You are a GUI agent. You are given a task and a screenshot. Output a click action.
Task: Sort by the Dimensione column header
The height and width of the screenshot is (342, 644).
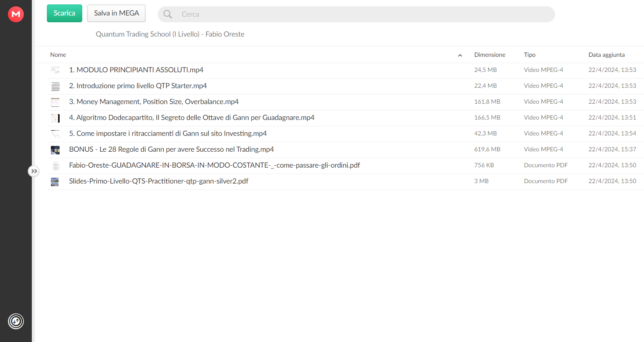(490, 55)
